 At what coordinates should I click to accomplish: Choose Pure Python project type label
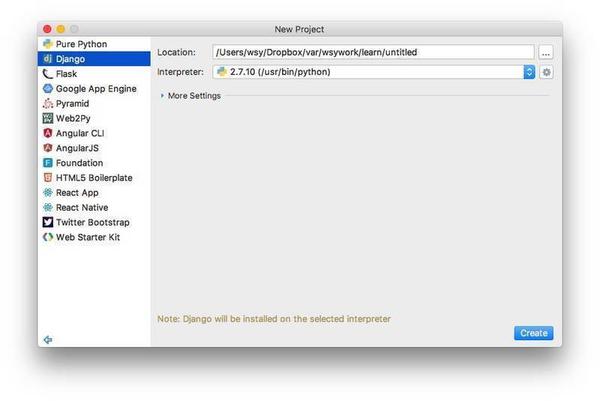click(82, 44)
